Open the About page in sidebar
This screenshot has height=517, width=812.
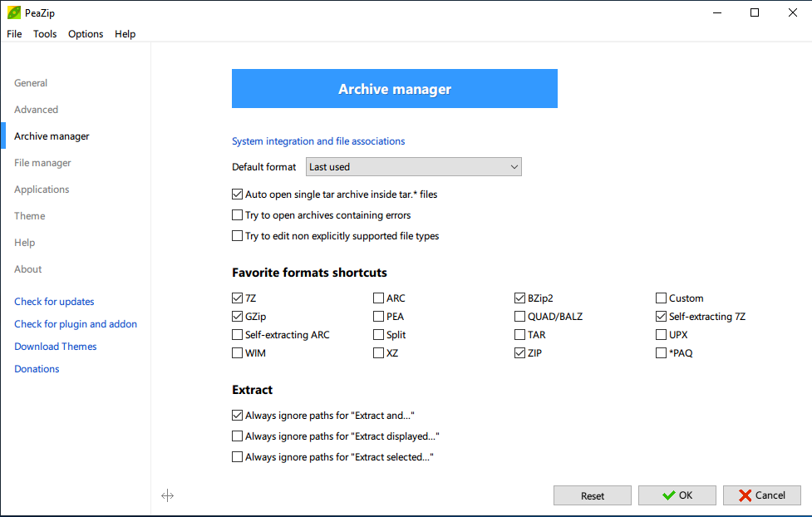pos(27,268)
